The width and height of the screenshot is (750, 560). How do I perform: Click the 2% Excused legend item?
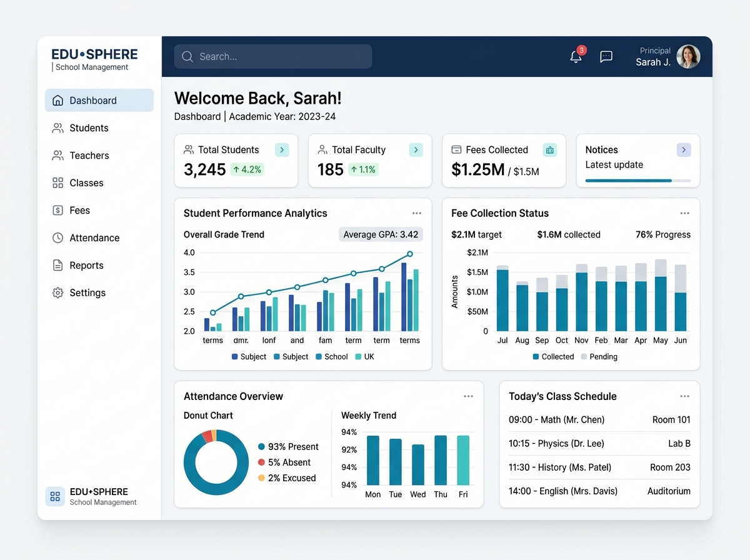point(287,478)
